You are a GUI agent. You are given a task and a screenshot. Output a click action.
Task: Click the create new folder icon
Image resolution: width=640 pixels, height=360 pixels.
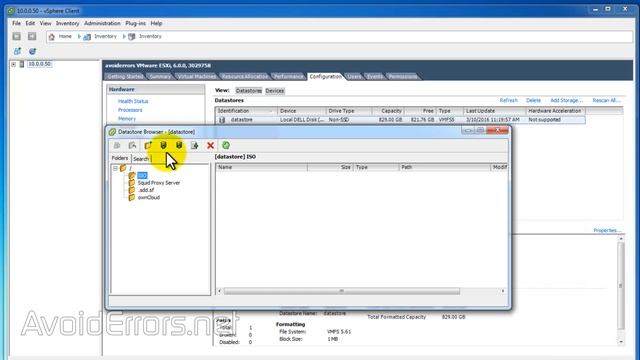point(148,145)
